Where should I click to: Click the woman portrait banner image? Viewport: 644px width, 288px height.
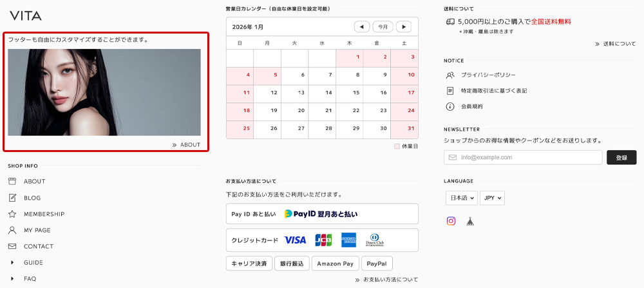click(x=104, y=92)
